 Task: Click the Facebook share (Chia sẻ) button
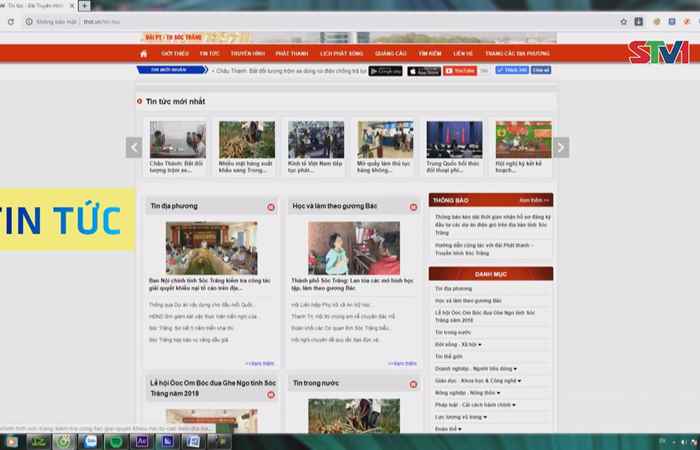(x=541, y=70)
